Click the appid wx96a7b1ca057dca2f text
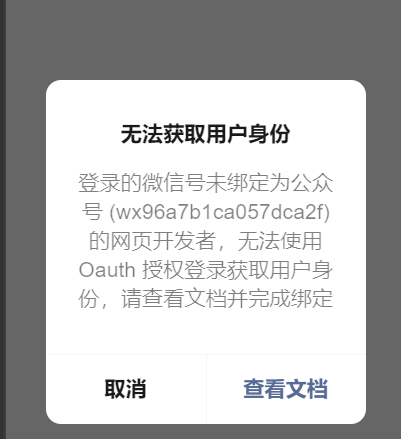 [x=220, y=212]
